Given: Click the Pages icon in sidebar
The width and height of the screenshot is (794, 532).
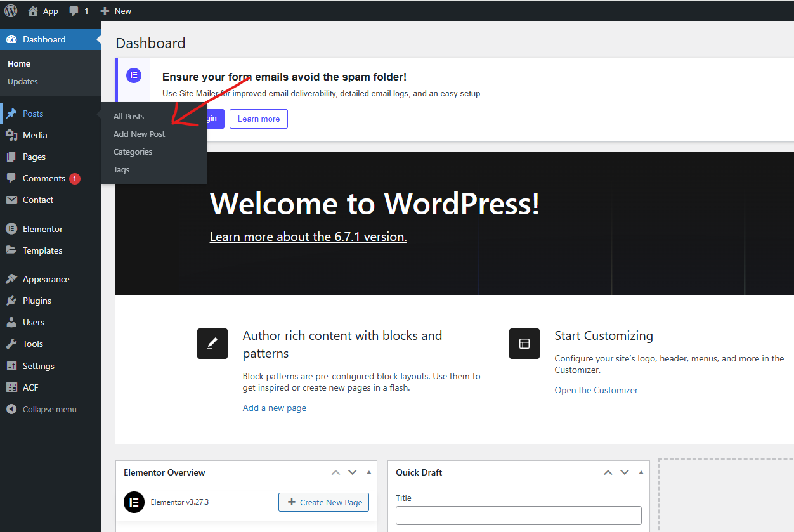Looking at the screenshot, I should [x=11, y=157].
